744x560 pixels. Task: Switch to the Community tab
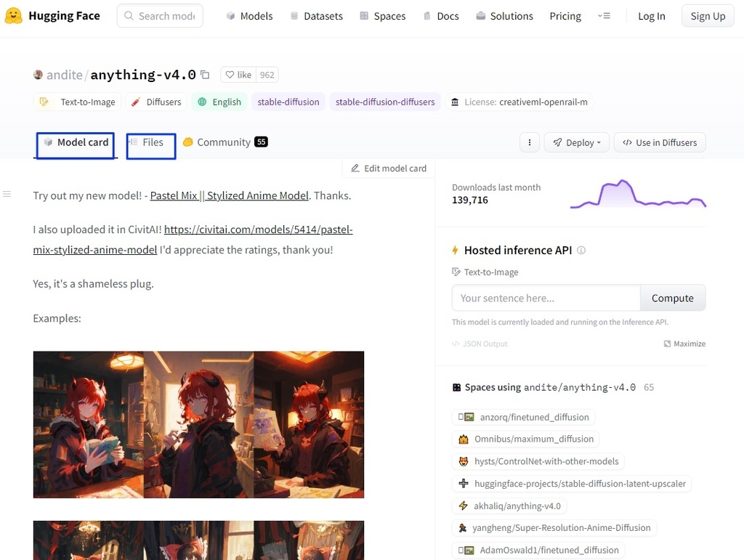[225, 142]
